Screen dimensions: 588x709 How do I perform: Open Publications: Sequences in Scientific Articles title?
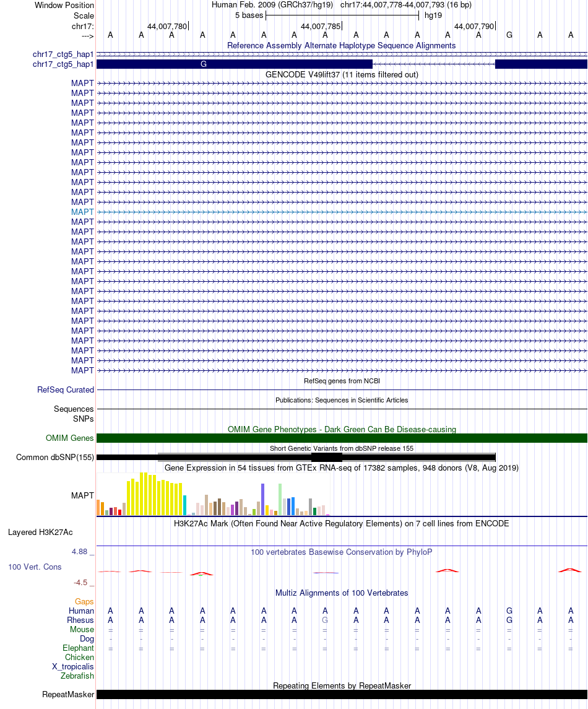342,400
